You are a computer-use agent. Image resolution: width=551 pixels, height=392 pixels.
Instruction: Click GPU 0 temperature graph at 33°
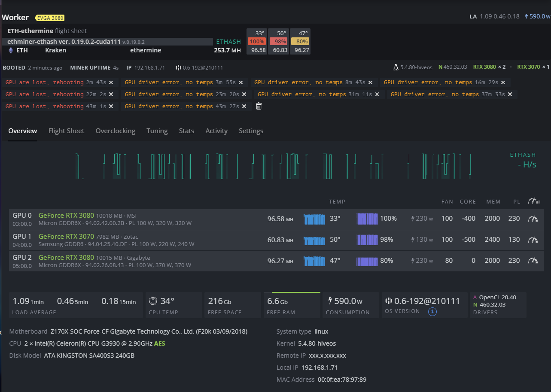314,219
